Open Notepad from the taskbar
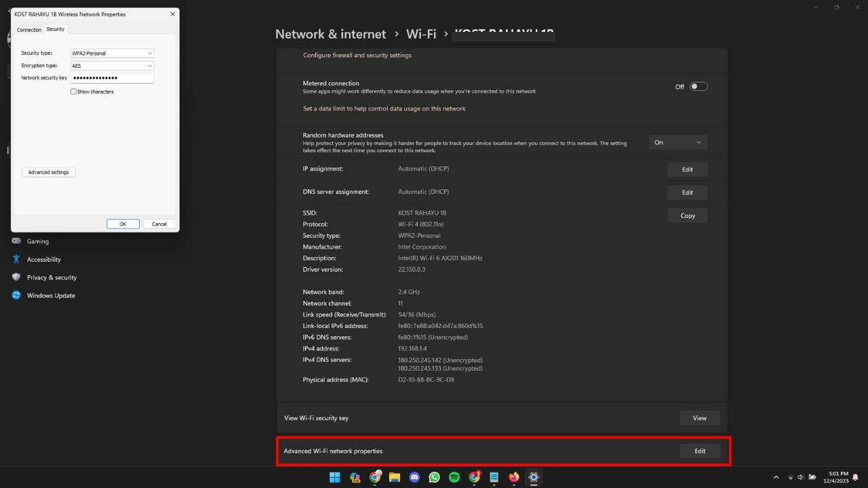Image resolution: width=868 pixels, height=488 pixels. click(494, 477)
